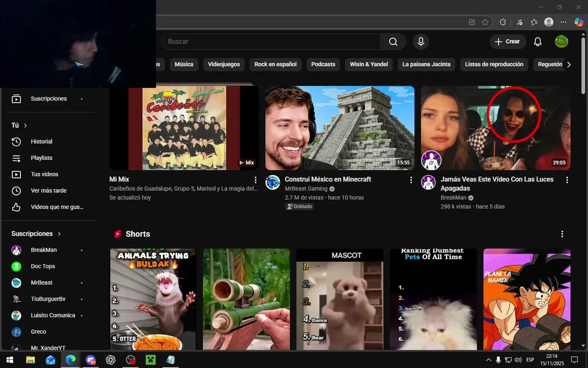The height and width of the screenshot is (368, 588).
Task: Click the search magnifier button
Action: point(393,42)
